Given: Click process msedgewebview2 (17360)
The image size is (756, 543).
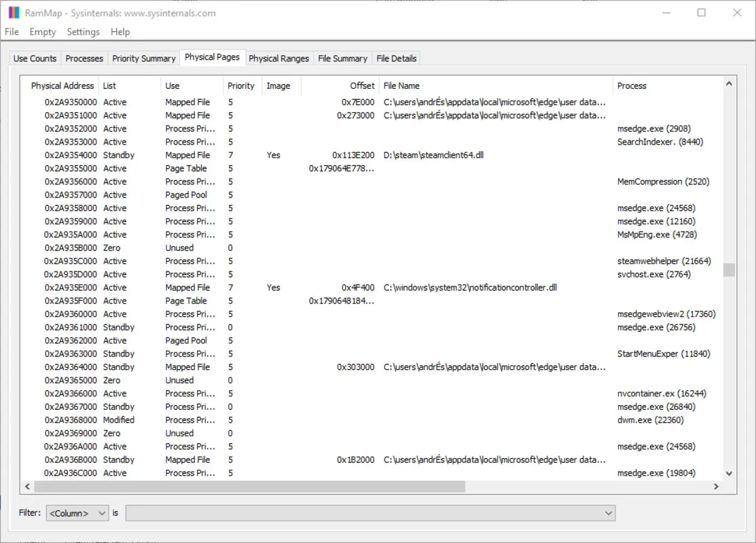Looking at the screenshot, I should (666, 314).
